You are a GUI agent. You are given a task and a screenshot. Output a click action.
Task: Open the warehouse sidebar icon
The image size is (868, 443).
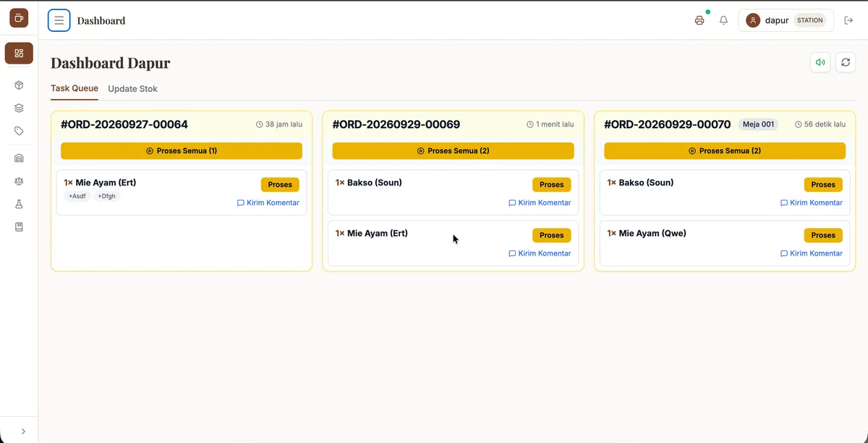tap(19, 159)
